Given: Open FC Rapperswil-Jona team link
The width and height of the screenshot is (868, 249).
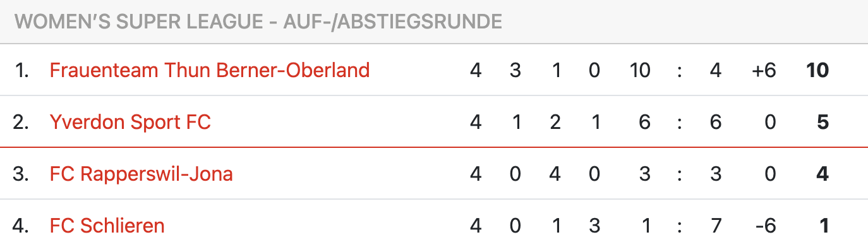Looking at the screenshot, I should (142, 173).
